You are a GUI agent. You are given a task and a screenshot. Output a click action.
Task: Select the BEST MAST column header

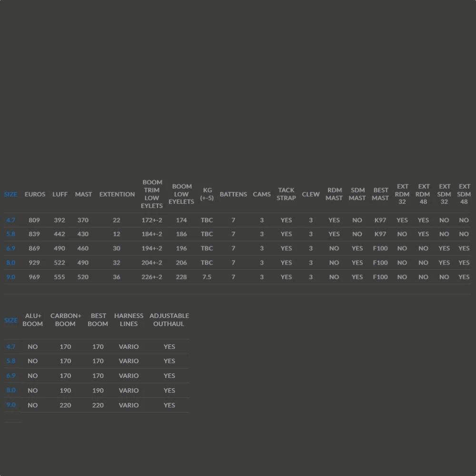click(x=380, y=194)
